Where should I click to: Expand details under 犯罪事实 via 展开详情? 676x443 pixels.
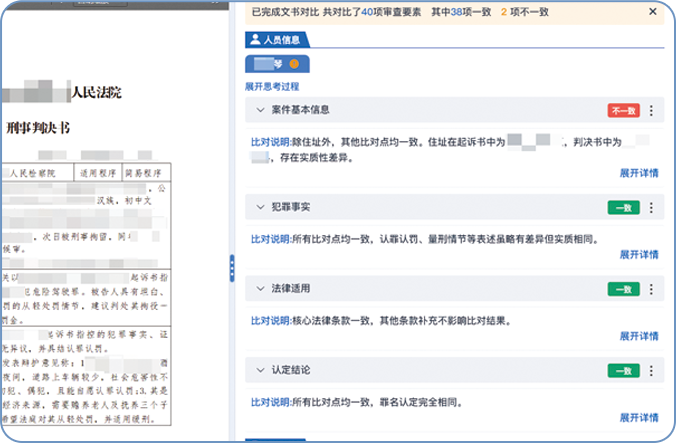tap(639, 255)
